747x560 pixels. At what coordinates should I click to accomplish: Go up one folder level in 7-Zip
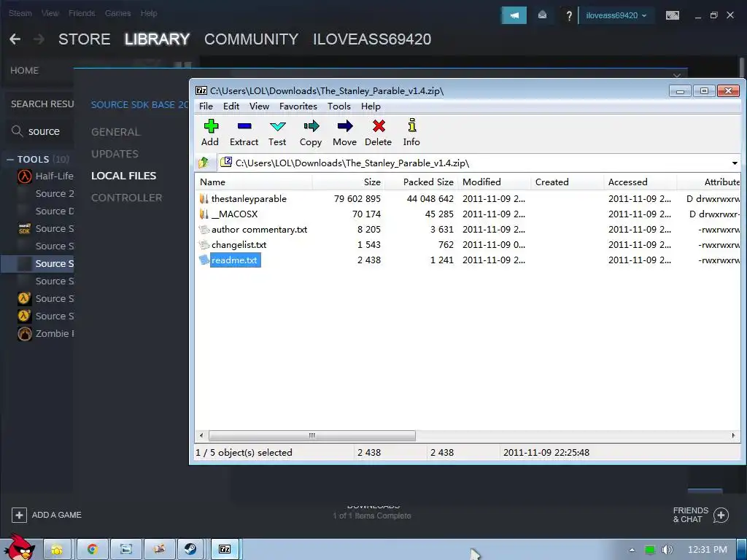coord(204,163)
